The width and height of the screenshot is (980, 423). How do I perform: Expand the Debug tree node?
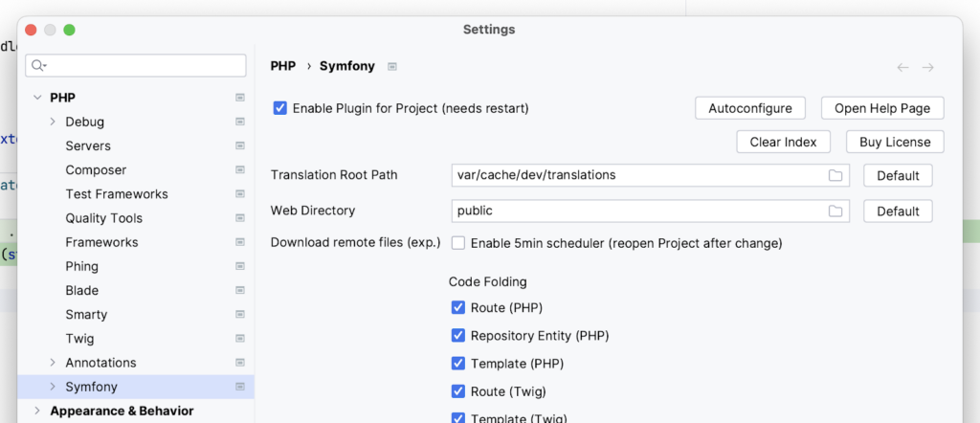(53, 122)
